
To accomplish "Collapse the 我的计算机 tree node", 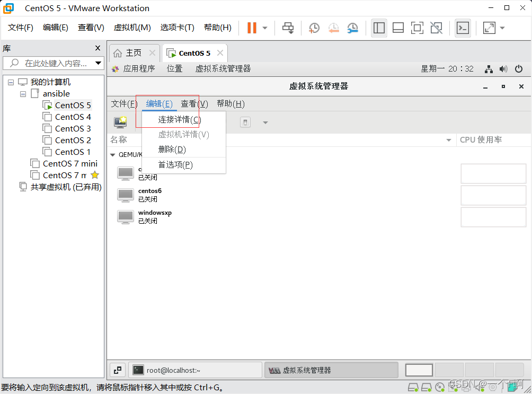I will point(11,82).
